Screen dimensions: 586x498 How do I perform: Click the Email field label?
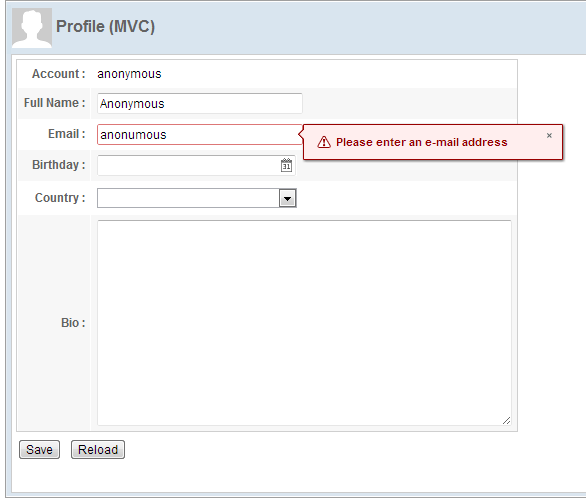pyautogui.click(x=67, y=134)
